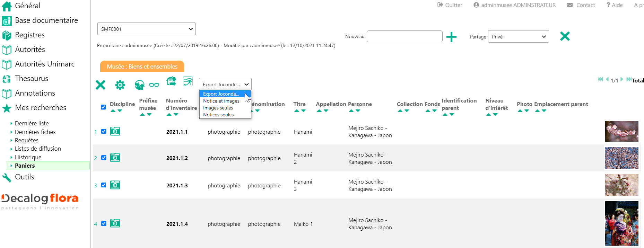Toggle the select-all checkbox in table header
The image size is (644, 248).
[x=103, y=107]
